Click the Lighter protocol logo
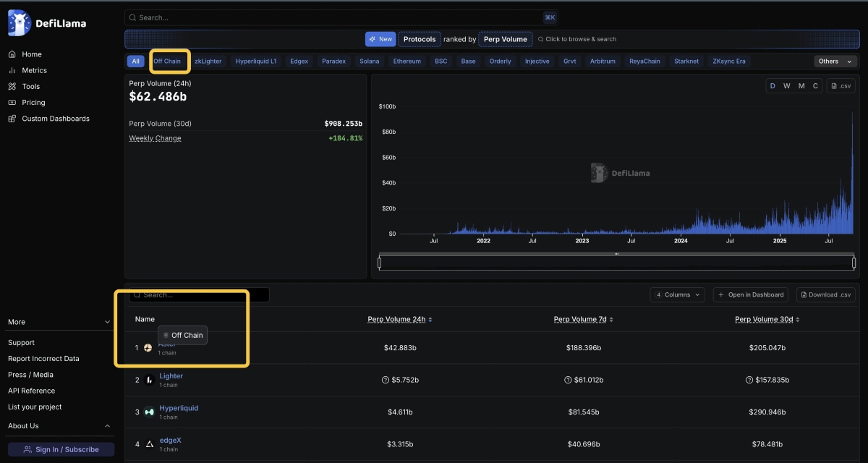This screenshot has width=868, height=463. [149, 380]
